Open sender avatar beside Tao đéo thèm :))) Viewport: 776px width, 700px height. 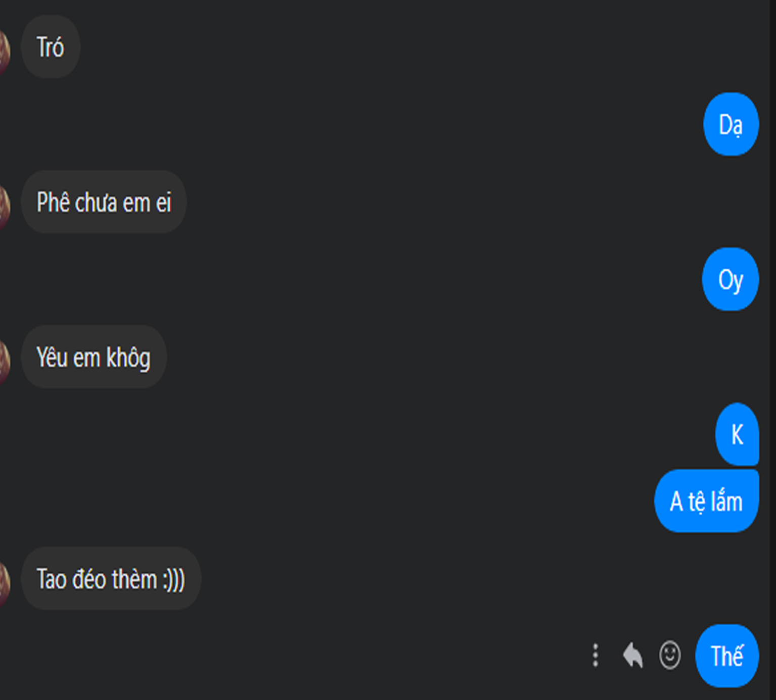coord(5,583)
